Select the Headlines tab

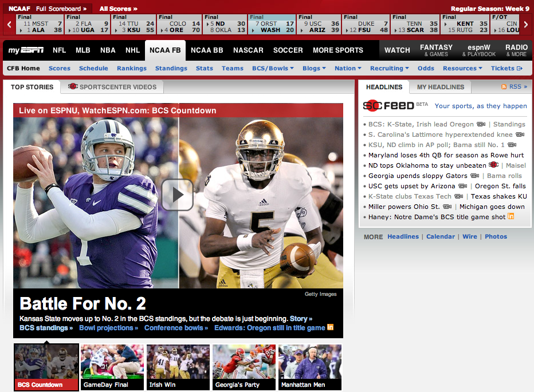coord(384,87)
